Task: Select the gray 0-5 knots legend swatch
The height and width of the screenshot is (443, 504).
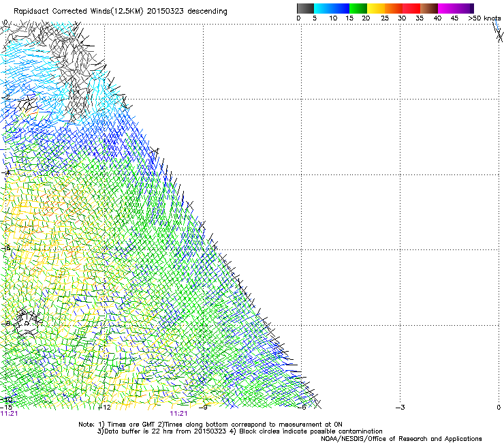Action: point(305,8)
